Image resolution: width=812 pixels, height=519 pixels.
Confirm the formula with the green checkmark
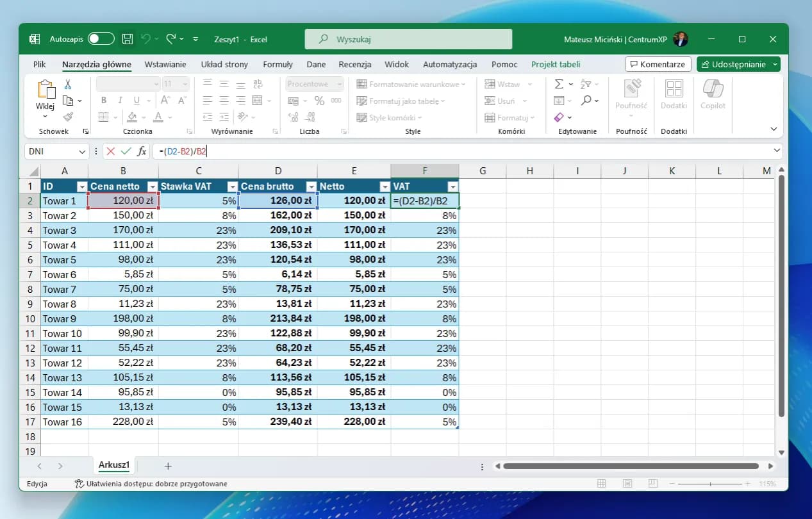pyautogui.click(x=126, y=151)
